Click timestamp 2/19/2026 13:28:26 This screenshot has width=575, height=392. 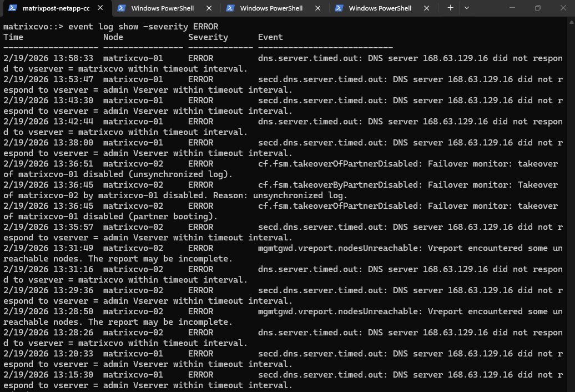pyautogui.click(x=48, y=333)
